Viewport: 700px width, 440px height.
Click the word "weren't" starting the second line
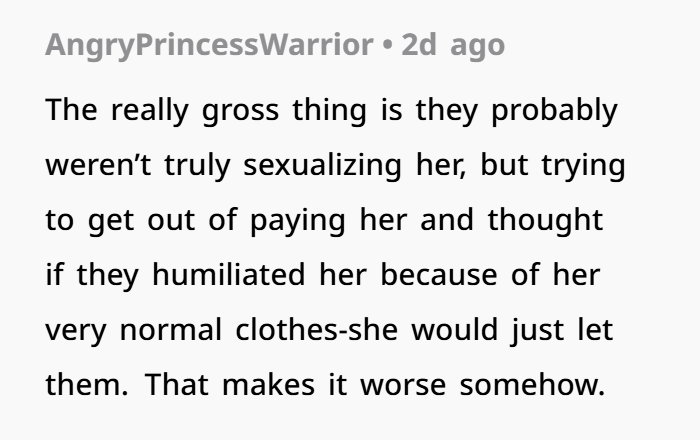(x=98, y=165)
